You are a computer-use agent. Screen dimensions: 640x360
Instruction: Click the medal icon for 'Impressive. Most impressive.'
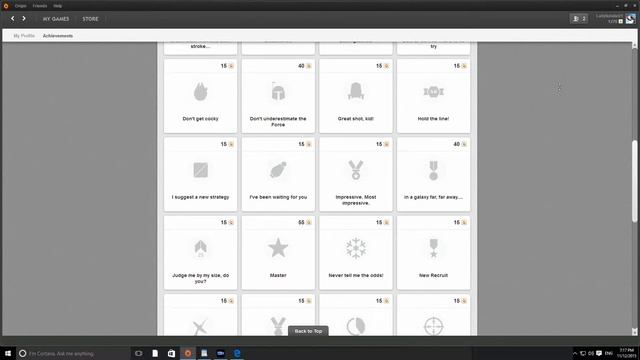(x=356, y=170)
